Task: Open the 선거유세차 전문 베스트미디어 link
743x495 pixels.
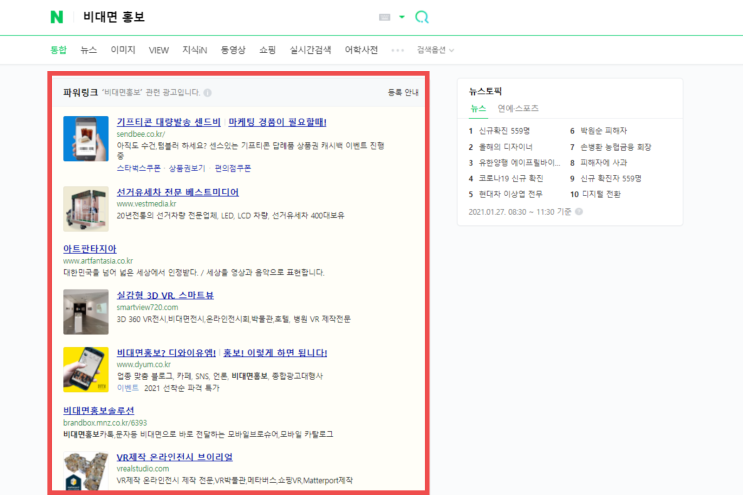Action: pos(178,192)
